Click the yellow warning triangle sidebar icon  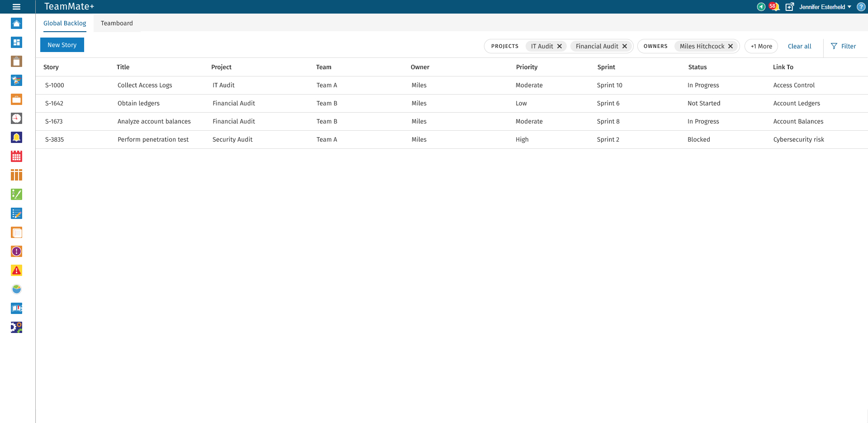[x=17, y=271]
